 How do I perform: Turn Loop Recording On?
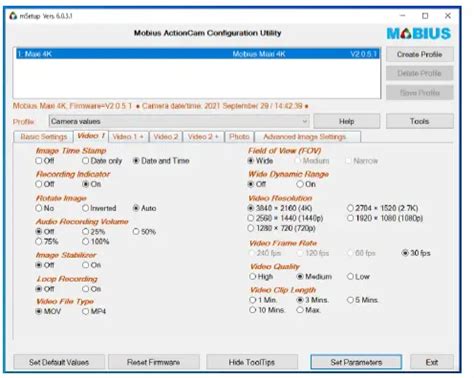point(92,289)
